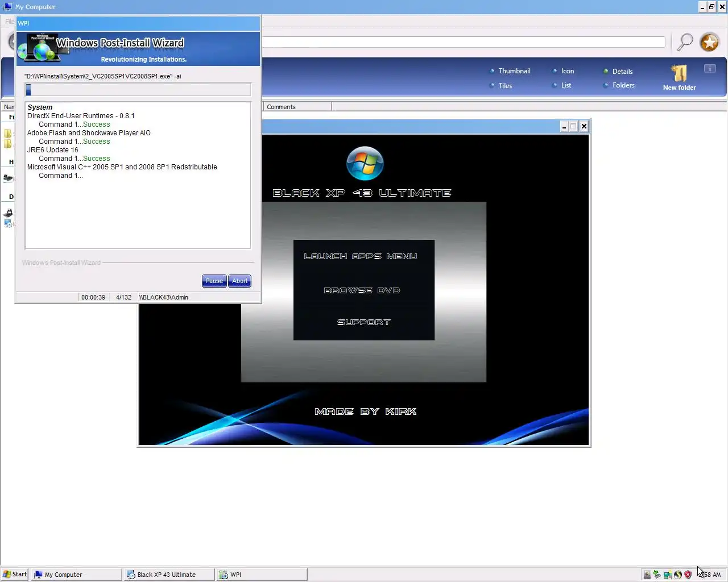The height and width of the screenshot is (582, 728).
Task: Click the \\BLACK43\Admin status text
Action: click(x=163, y=297)
